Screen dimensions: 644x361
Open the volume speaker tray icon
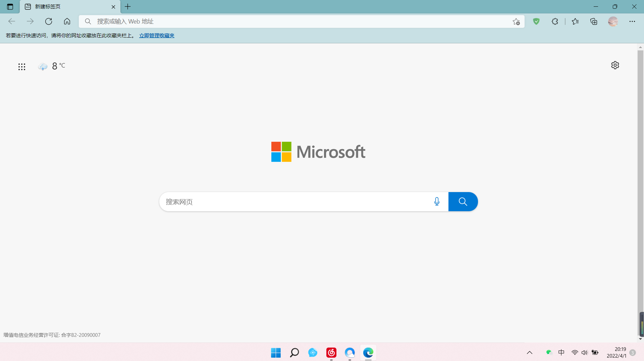point(585,353)
